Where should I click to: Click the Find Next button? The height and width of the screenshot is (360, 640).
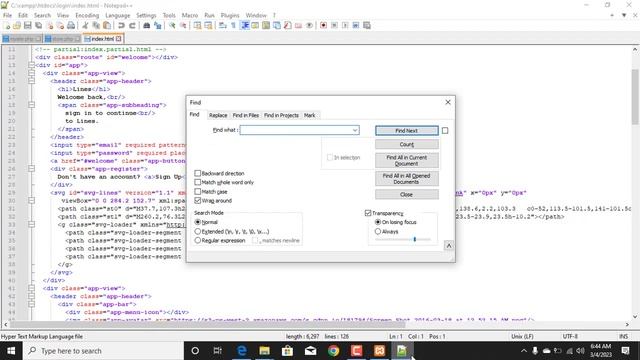407,131
